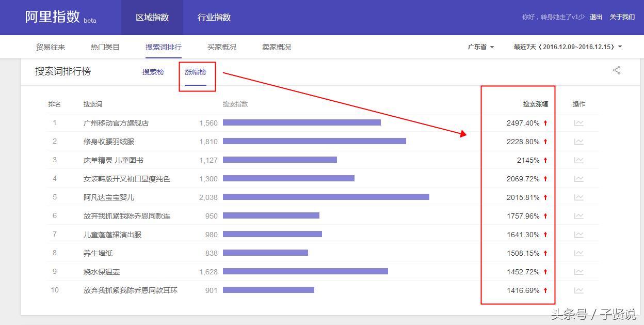
Task: Open trend chart icon for 养生墙纸
Action: click(x=579, y=253)
